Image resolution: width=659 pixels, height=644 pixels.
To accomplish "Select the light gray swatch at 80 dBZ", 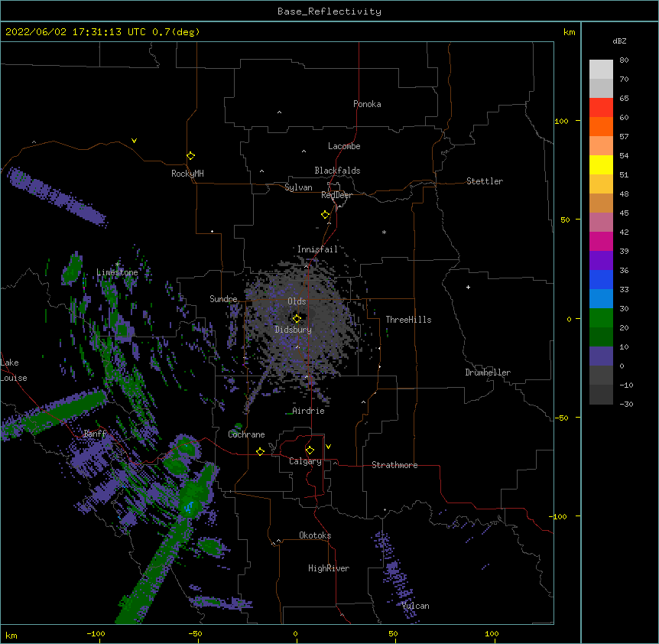I will click(x=601, y=69).
